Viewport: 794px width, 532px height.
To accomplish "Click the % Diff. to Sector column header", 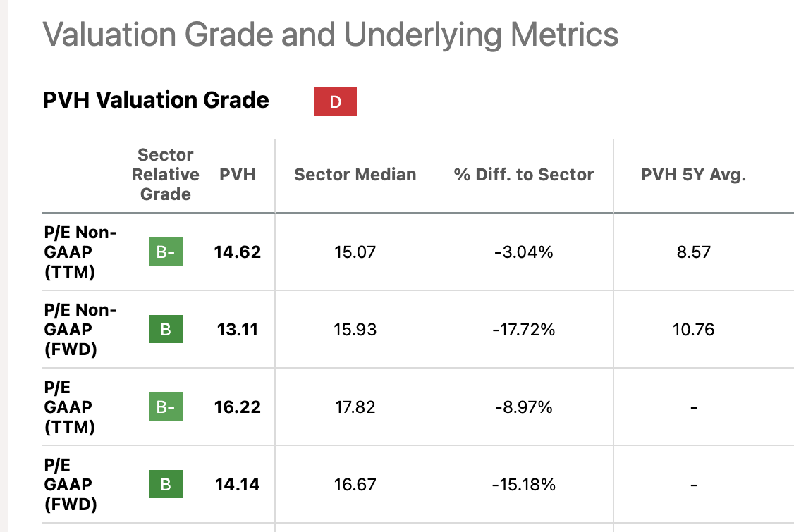I will coord(524,175).
